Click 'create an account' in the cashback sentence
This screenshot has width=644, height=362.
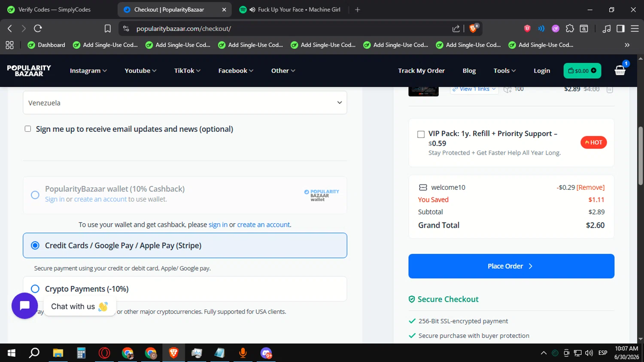pos(264,225)
